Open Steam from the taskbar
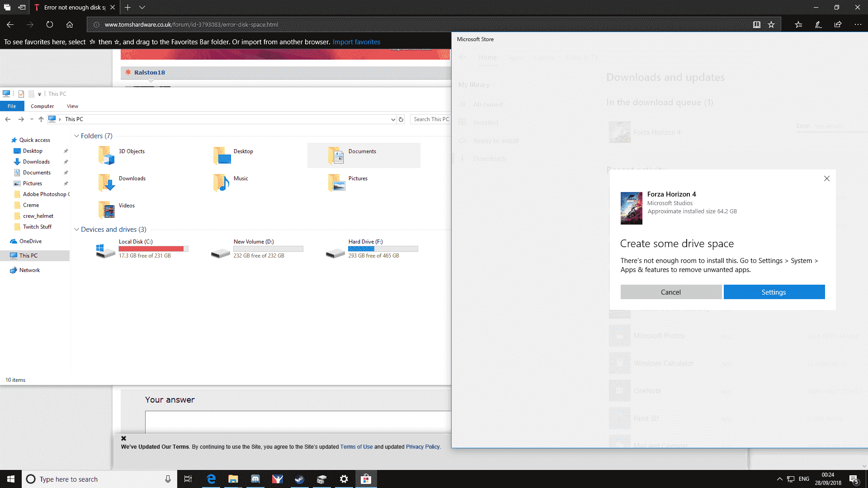This screenshot has height=488, width=868. pos(299,479)
